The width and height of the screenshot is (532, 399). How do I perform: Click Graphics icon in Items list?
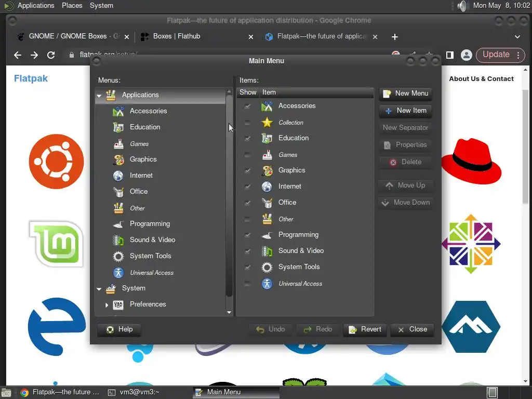pos(267,170)
